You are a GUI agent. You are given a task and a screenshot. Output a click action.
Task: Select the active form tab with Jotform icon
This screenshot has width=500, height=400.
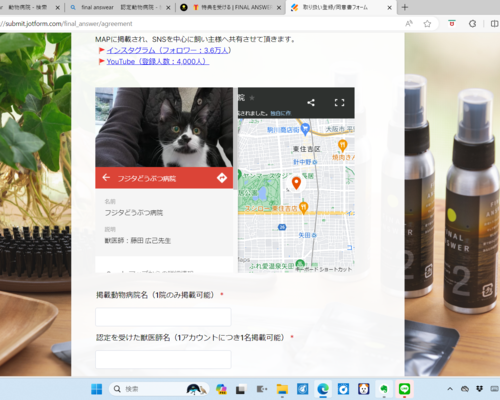pyautogui.click(x=335, y=7)
